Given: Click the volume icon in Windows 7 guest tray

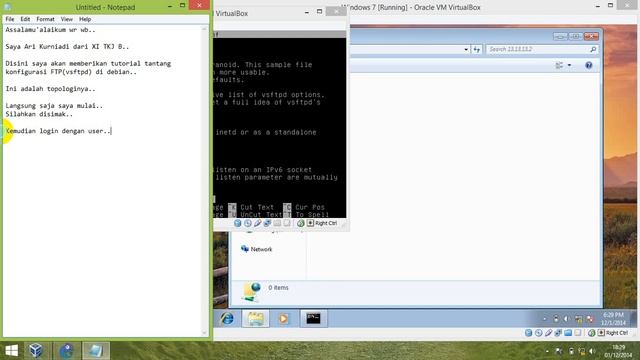Looking at the screenshot, I should [x=567, y=319].
